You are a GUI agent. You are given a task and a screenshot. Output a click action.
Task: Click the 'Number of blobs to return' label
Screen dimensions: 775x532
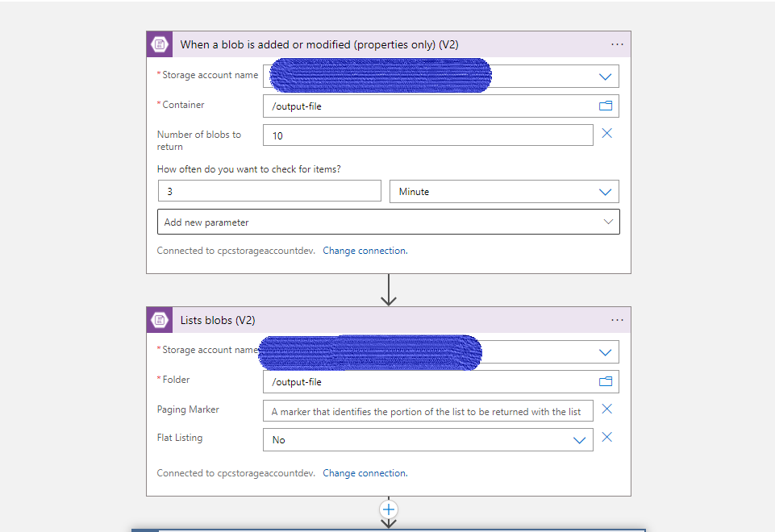(x=199, y=140)
